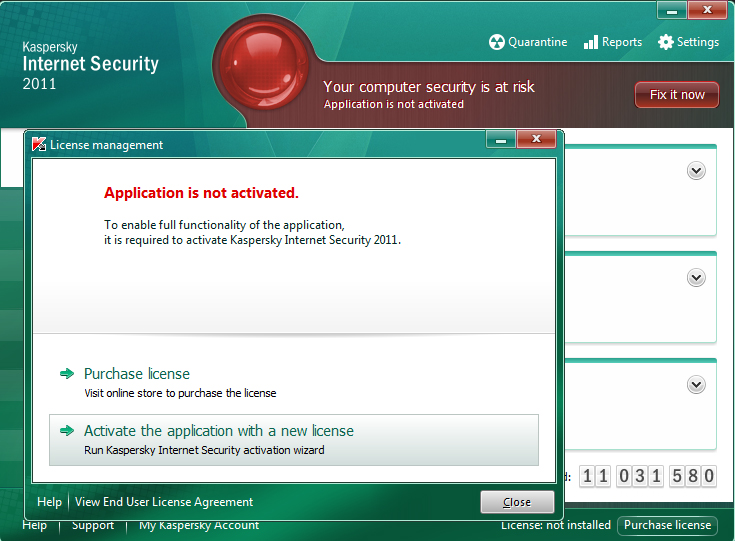Viewport: 735px width, 541px height.
Task: Open View End User License Agreement
Action: [x=164, y=502]
